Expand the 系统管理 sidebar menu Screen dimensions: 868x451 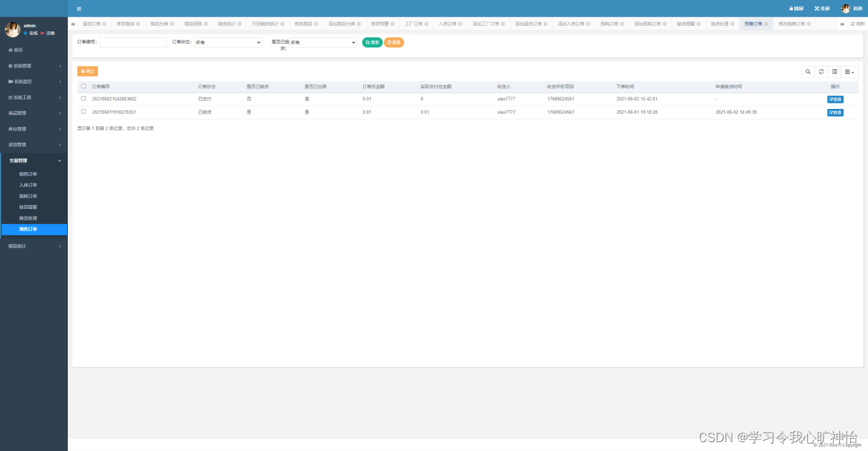[34, 66]
